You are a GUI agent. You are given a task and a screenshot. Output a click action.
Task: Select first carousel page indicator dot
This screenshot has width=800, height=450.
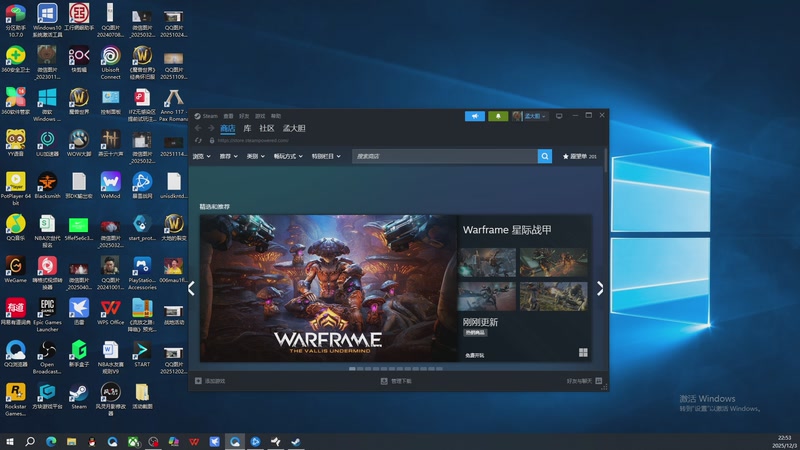pos(352,368)
